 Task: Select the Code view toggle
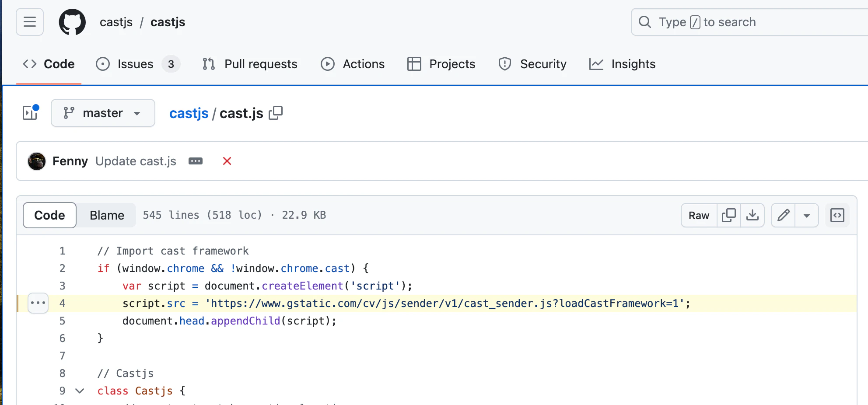click(x=49, y=215)
